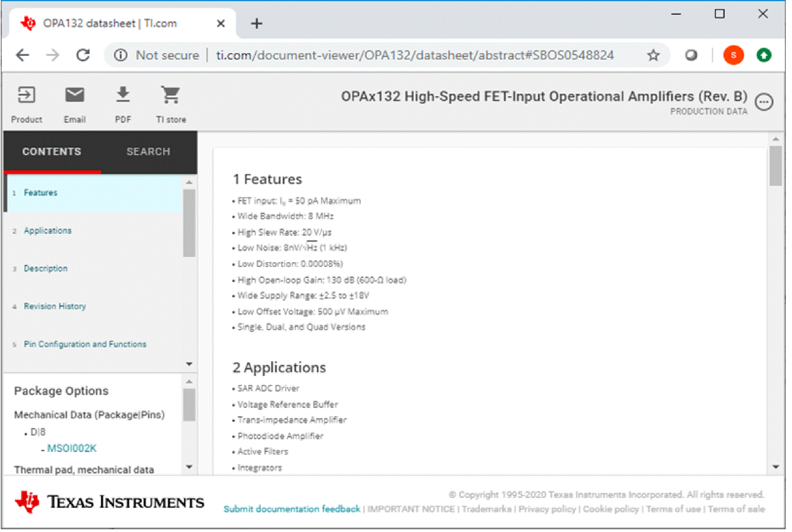Image resolution: width=792 pixels, height=532 pixels.
Task: Click the Thermal pad, mechanical data heading
Action: click(84, 470)
